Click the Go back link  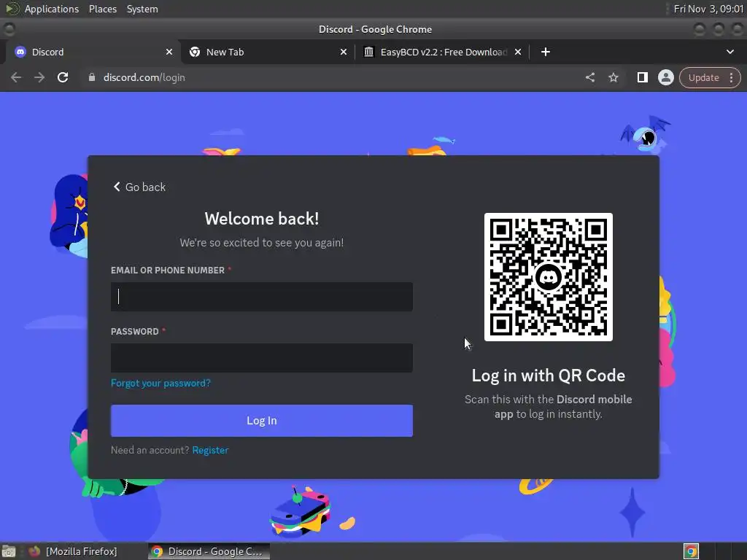pos(139,187)
